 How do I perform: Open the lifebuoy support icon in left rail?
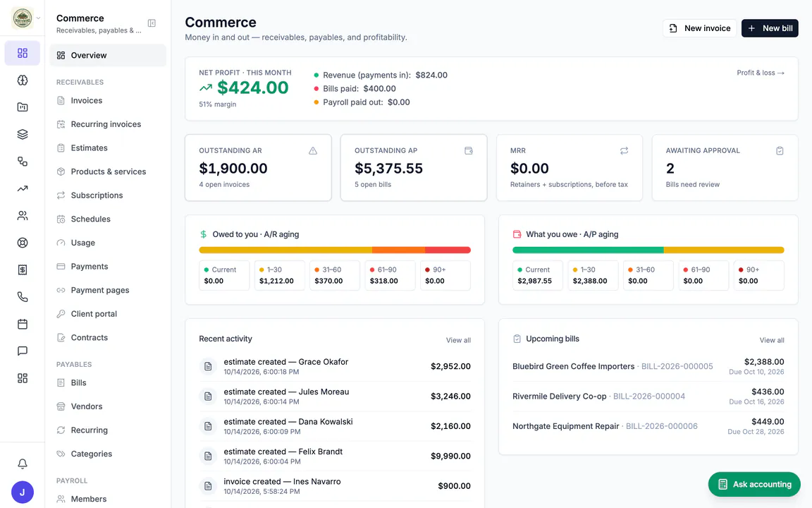click(x=23, y=243)
